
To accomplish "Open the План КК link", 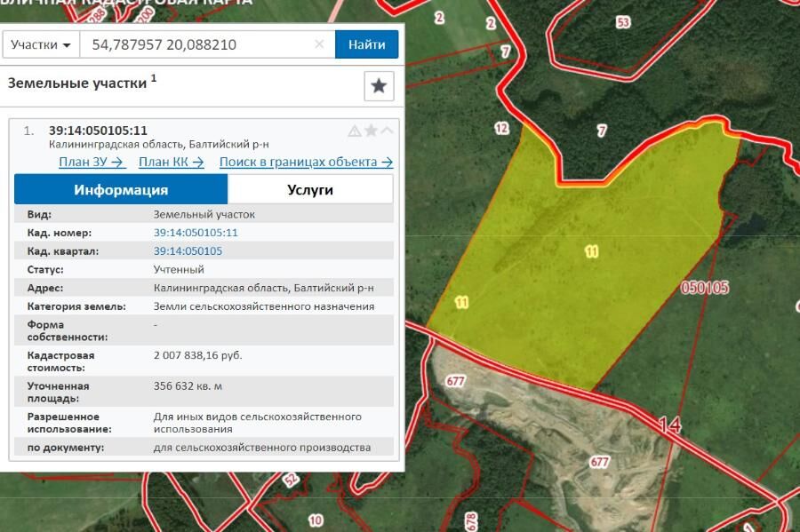I will pyautogui.click(x=172, y=162).
